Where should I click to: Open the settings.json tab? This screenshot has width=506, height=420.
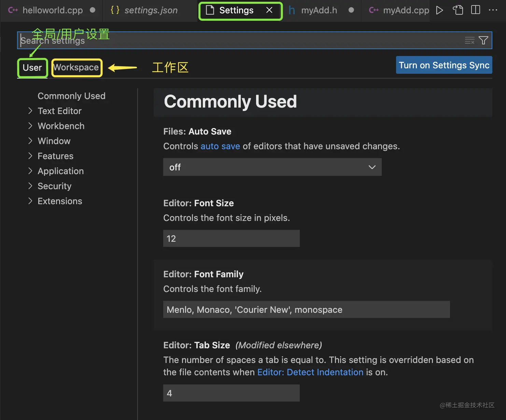tap(150, 10)
